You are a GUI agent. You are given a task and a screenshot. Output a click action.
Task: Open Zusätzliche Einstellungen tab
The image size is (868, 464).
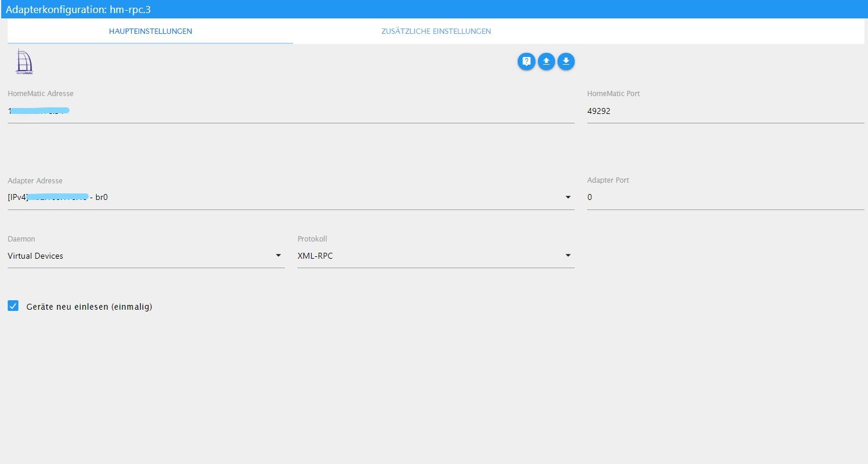436,31
